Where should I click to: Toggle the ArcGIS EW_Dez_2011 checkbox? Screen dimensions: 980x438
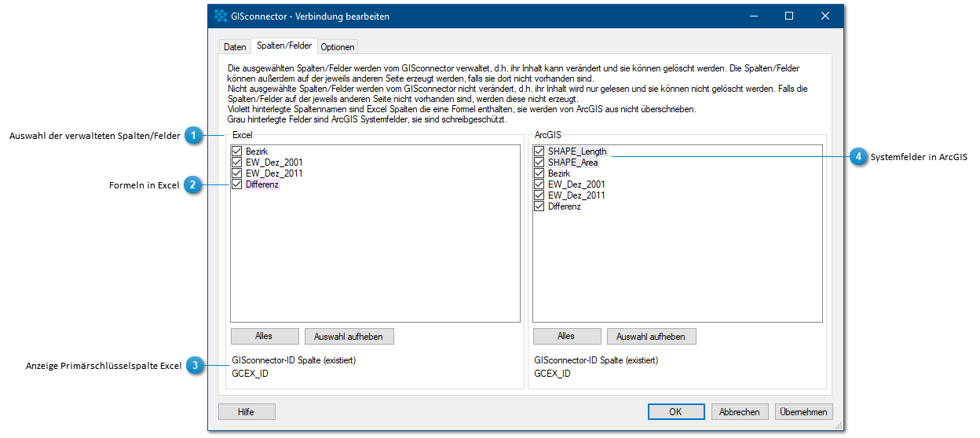tap(539, 195)
